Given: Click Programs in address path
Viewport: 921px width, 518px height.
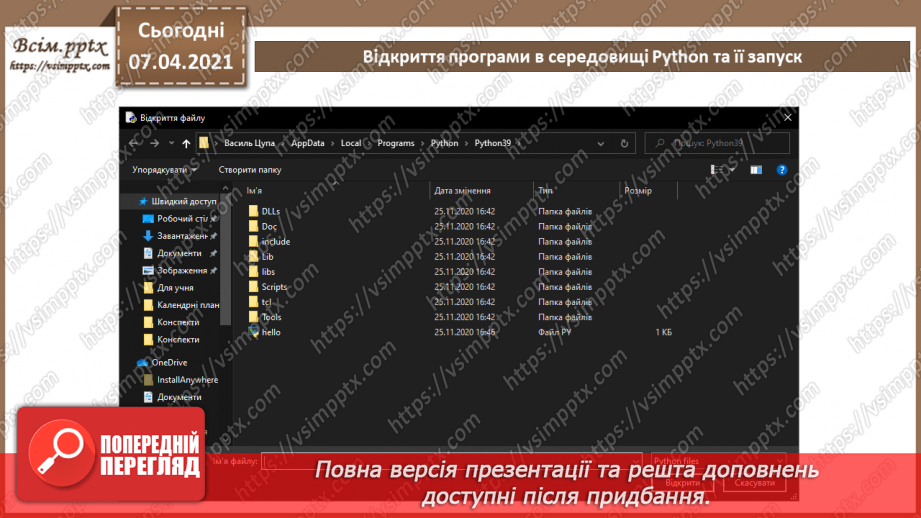Looking at the screenshot, I should [x=396, y=143].
